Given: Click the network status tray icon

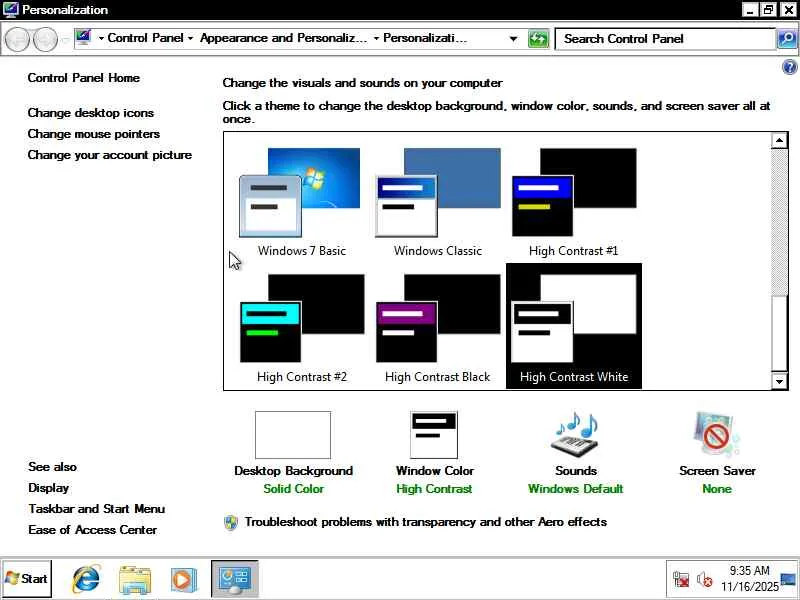Looking at the screenshot, I should pos(681,580).
